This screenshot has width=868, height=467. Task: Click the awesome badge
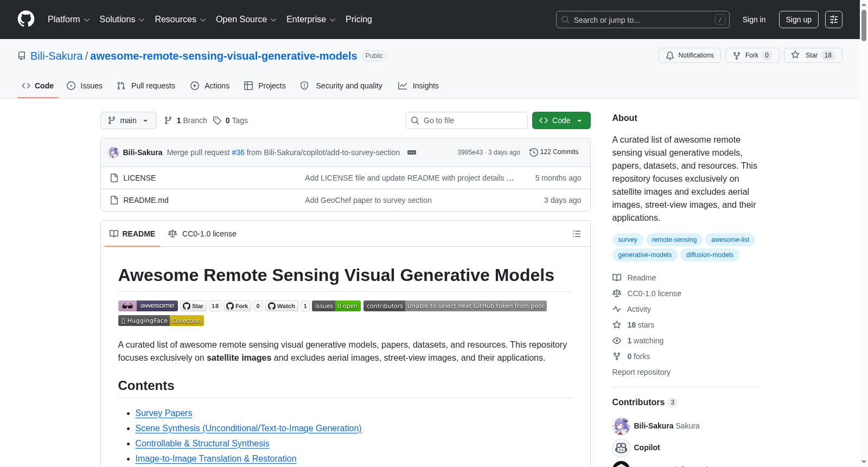click(148, 306)
